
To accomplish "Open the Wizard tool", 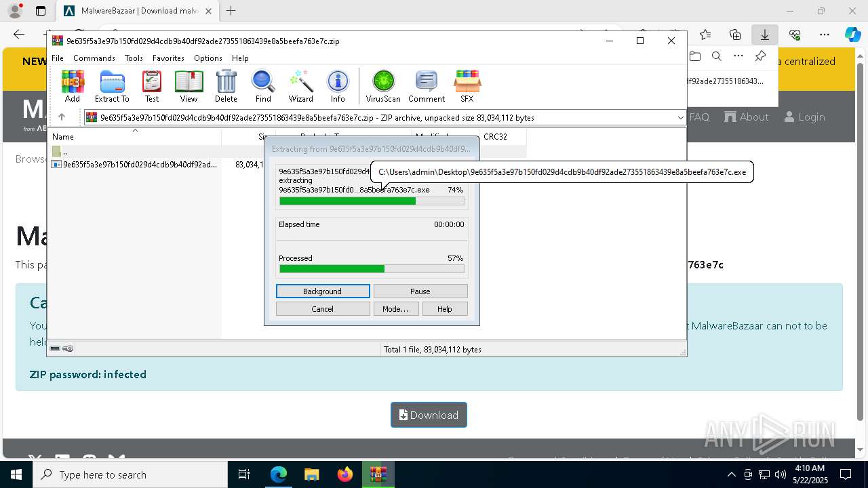I will pyautogui.click(x=300, y=86).
